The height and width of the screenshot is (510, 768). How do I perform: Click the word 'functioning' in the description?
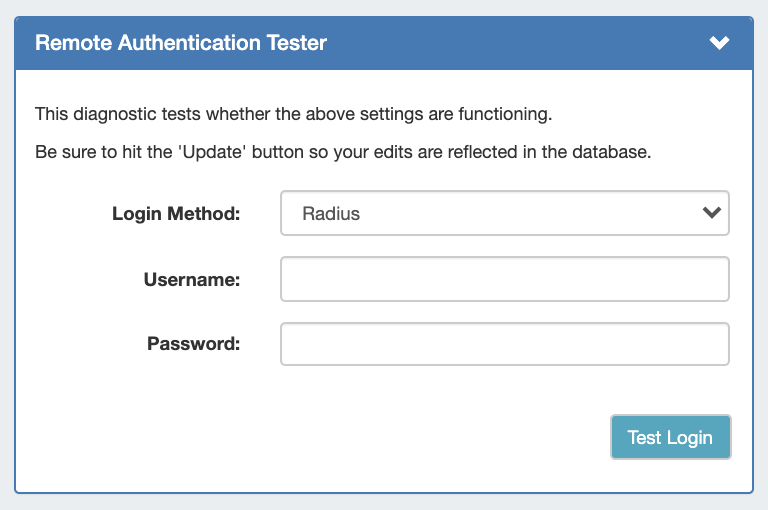(504, 114)
